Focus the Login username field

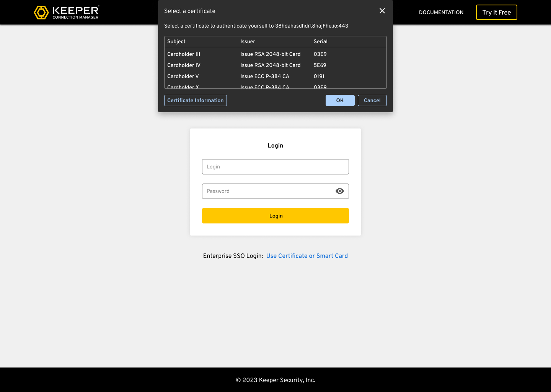pos(275,167)
